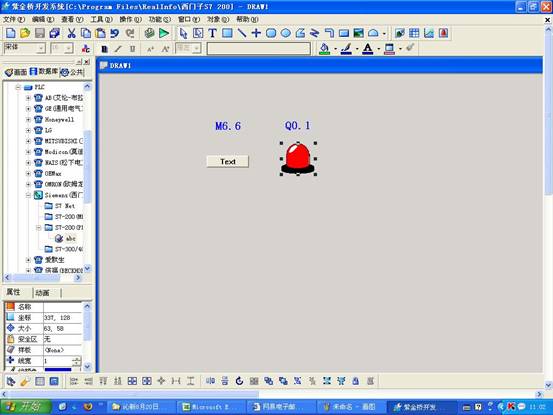Select the ellipse drawing tool
Screen dimensions: 553x415
(286, 33)
